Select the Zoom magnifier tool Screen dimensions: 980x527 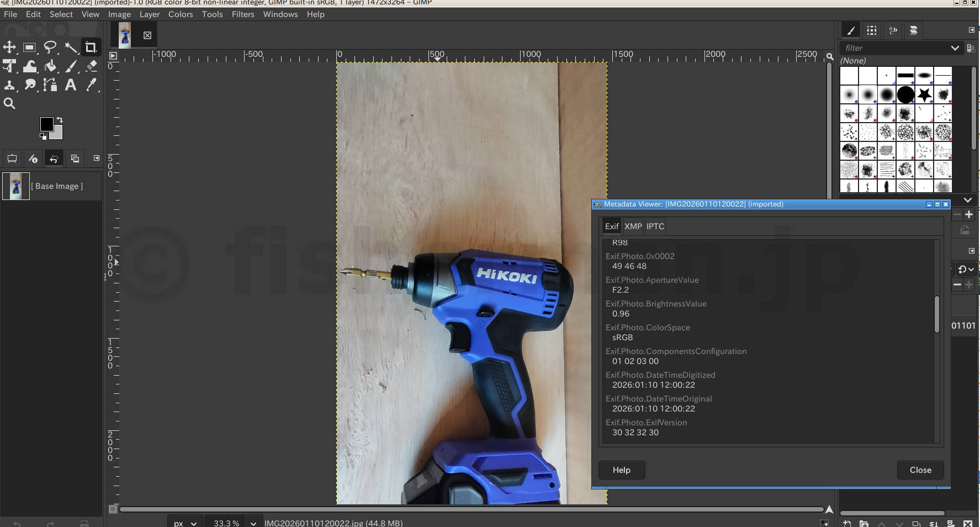click(9, 103)
